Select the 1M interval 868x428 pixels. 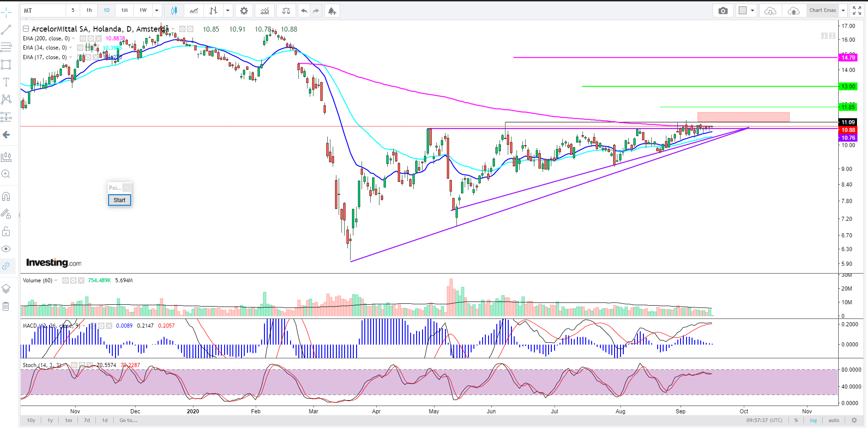[x=125, y=11]
